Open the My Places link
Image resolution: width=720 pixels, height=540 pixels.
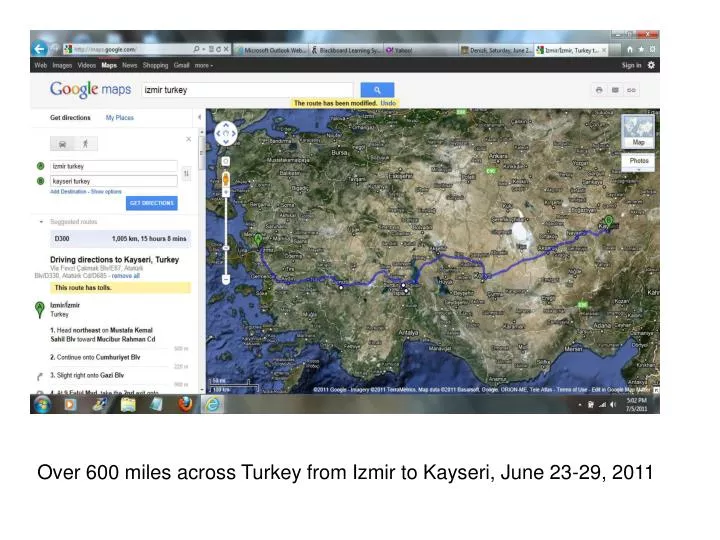pyautogui.click(x=120, y=118)
